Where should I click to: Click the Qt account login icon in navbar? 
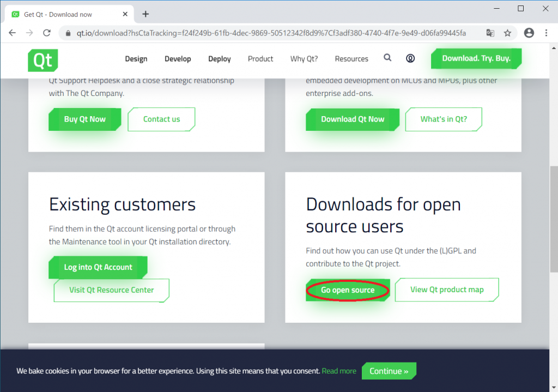point(410,58)
